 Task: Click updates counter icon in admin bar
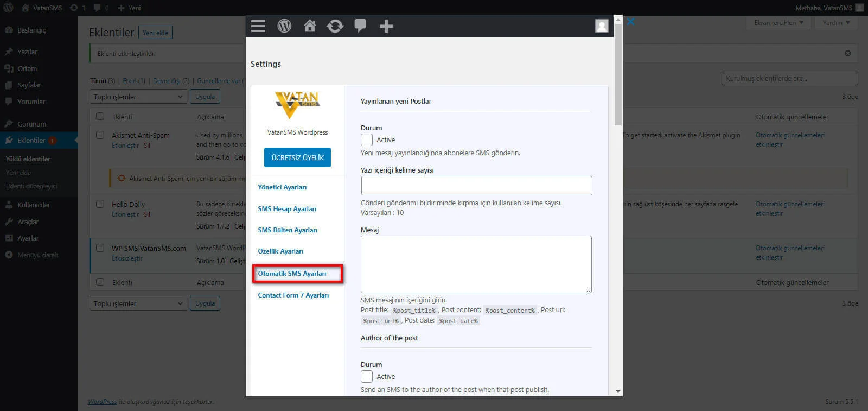coord(78,8)
